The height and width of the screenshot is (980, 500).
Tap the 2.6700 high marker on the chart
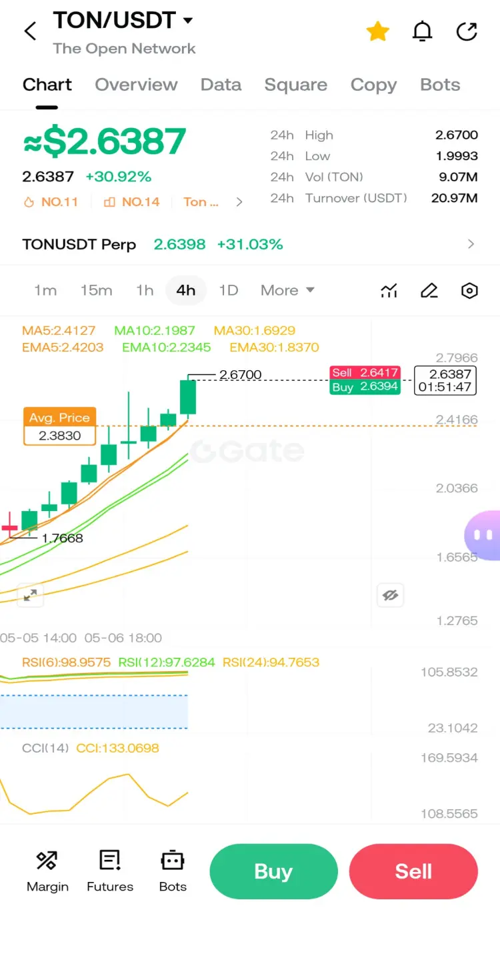(241, 375)
